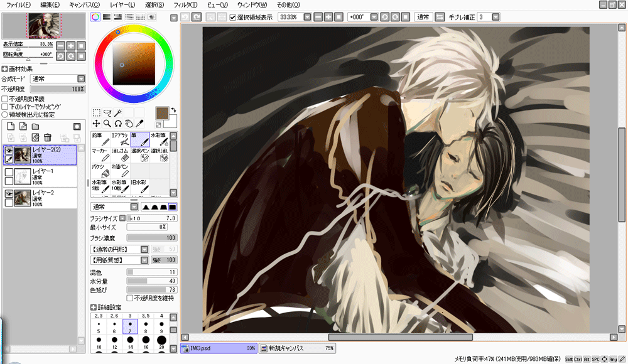Open the キャンバス(C) menu
628x364 pixels.
tap(84, 5)
